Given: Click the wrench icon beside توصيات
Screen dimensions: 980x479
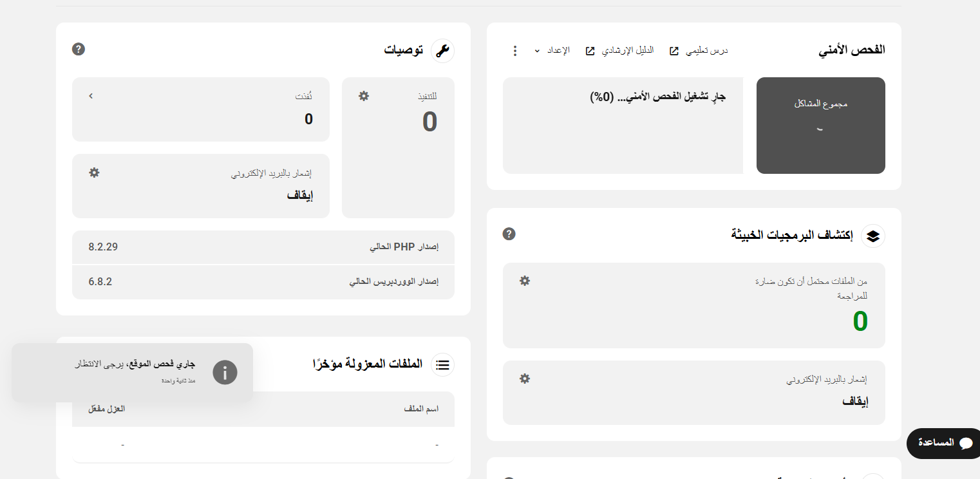Looking at the screenshot, I should [442, 51].
